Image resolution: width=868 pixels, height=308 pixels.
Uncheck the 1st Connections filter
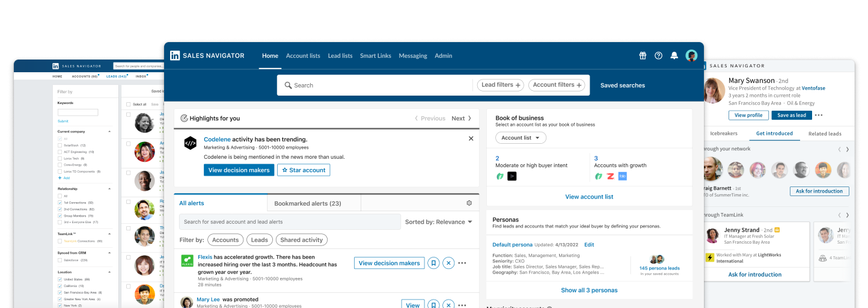click(x=60, y=203)
